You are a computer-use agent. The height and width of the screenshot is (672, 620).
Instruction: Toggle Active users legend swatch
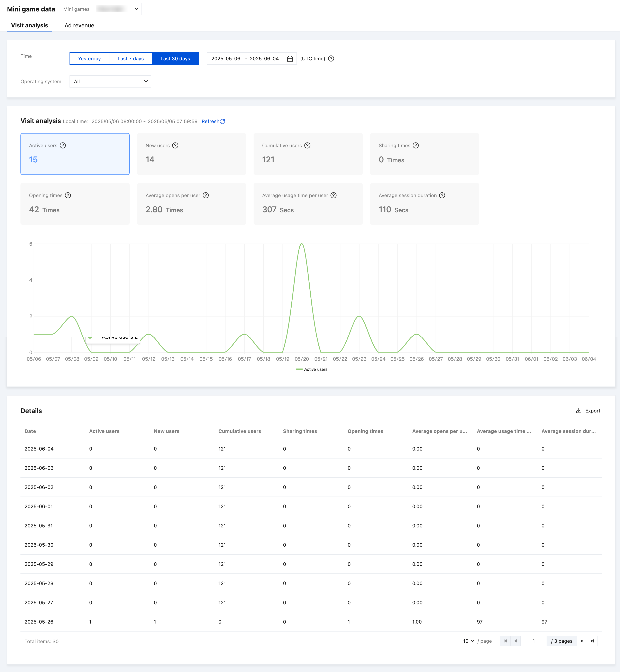[x=299, y=369]
